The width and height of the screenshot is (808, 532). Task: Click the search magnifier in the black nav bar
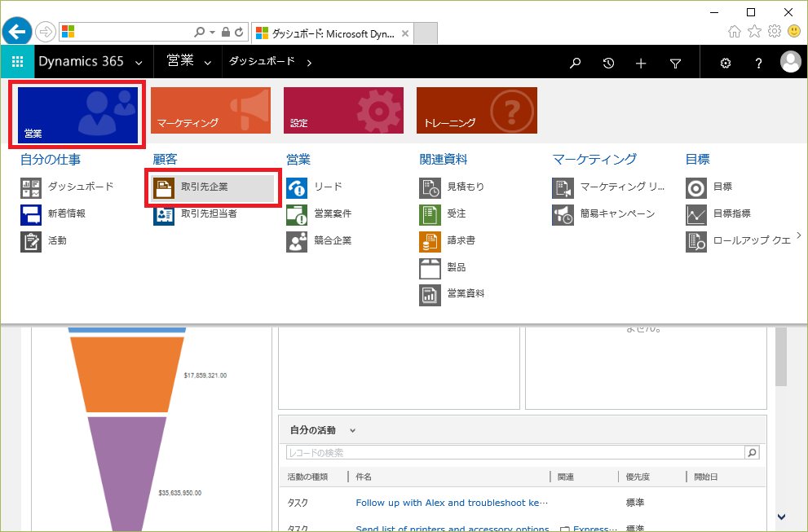point(575,63)
